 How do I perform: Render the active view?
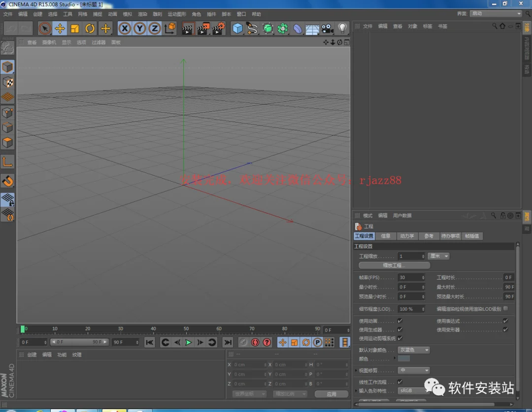(x=188, y=29)
